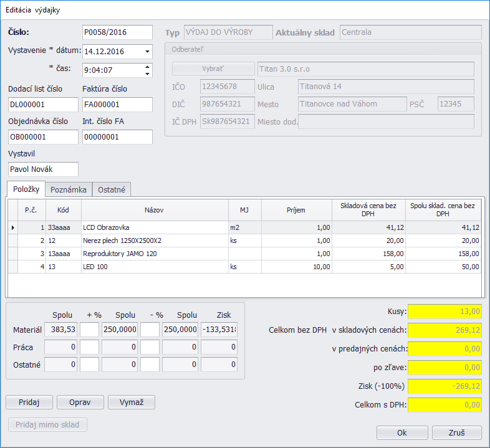Click the Dodací list číslo field
Screen dimensions: 490x448
[x=43, y=105]
